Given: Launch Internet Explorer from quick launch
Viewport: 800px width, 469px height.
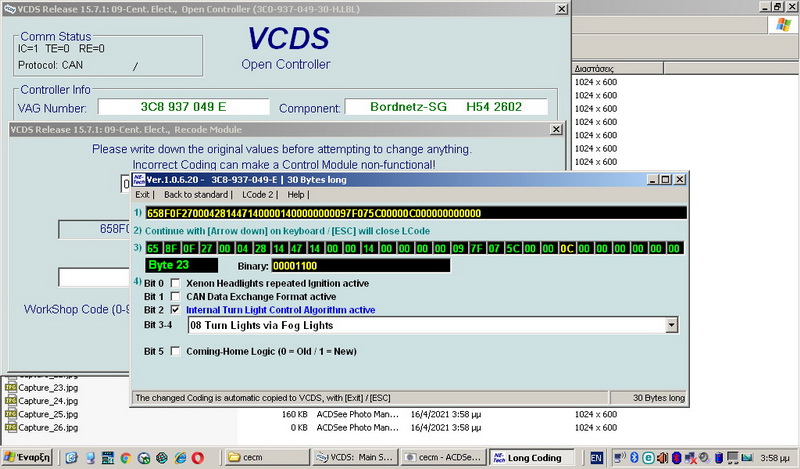Looking at the screenshot, I should (180, 458).
